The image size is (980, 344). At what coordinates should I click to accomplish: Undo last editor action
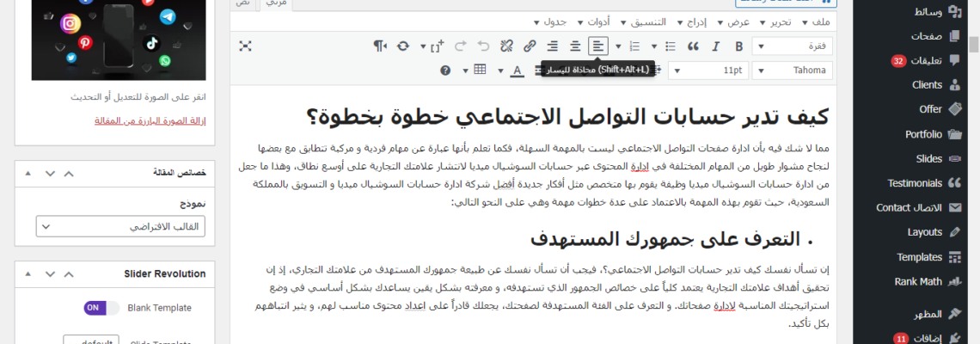[483, 46]
